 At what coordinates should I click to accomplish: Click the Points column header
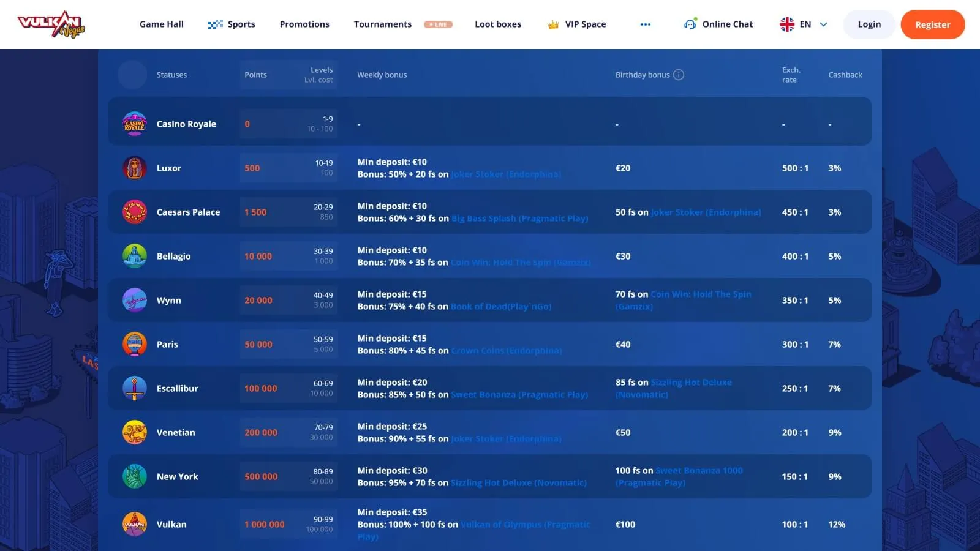(x=255, y=75)
